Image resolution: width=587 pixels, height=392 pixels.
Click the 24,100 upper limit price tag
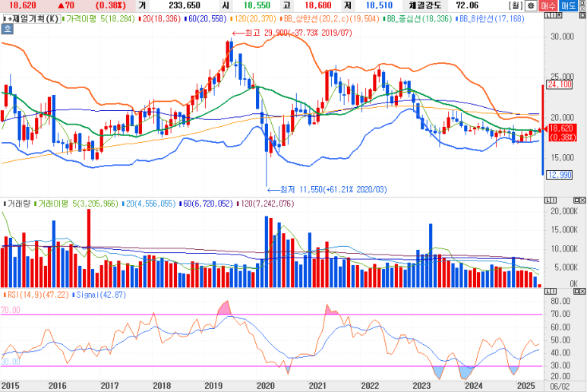point(560,84)
